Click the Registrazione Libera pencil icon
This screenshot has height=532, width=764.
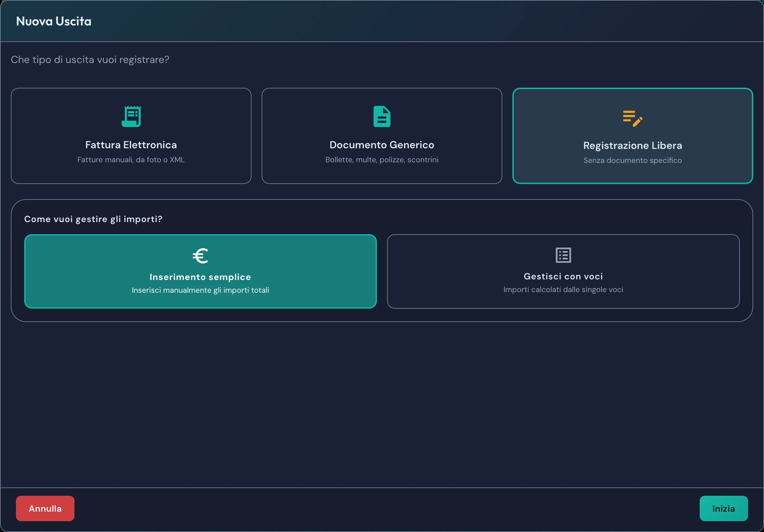pos(633,118)
